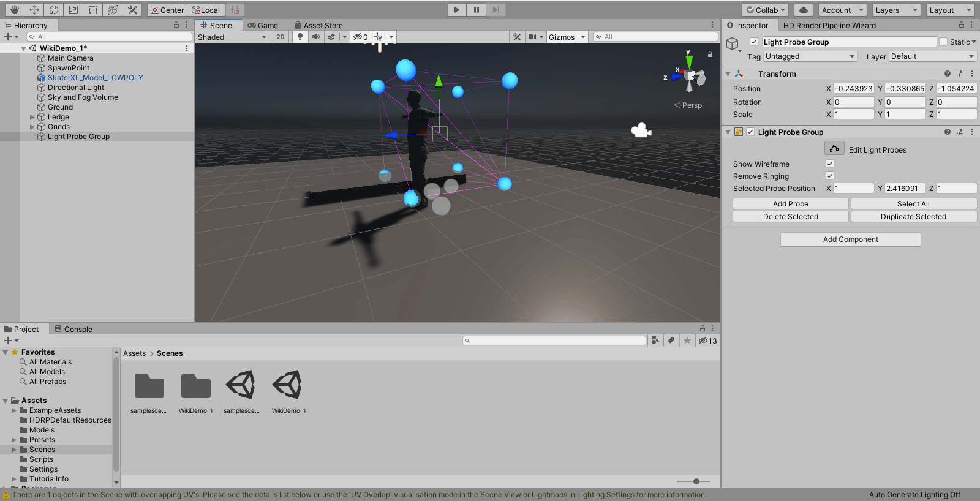Expand the Grinds object in Hierarchy
Viewport: 980px width, 501px height.
(x=32, y=127)
